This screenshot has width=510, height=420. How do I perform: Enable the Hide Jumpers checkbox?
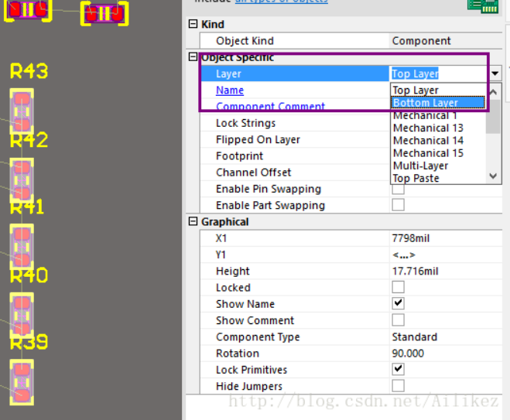(399, 386)
